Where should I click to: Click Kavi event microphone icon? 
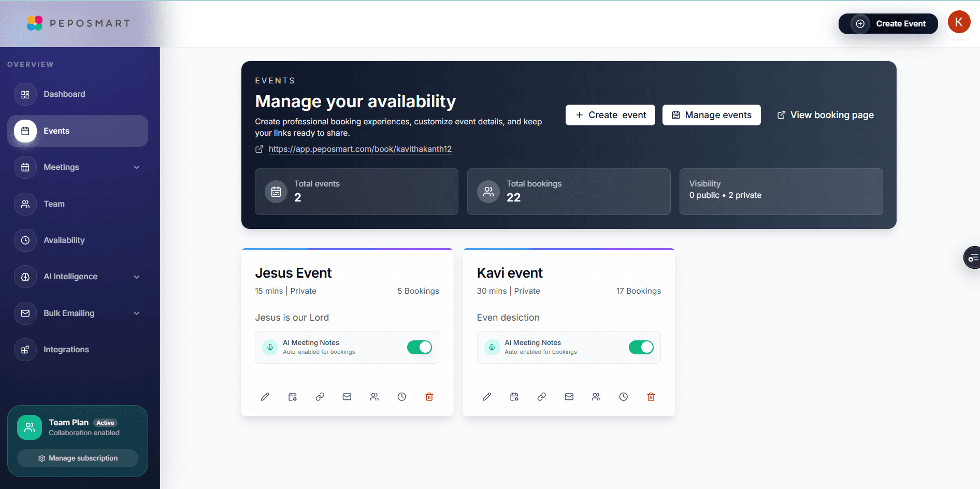492,347
